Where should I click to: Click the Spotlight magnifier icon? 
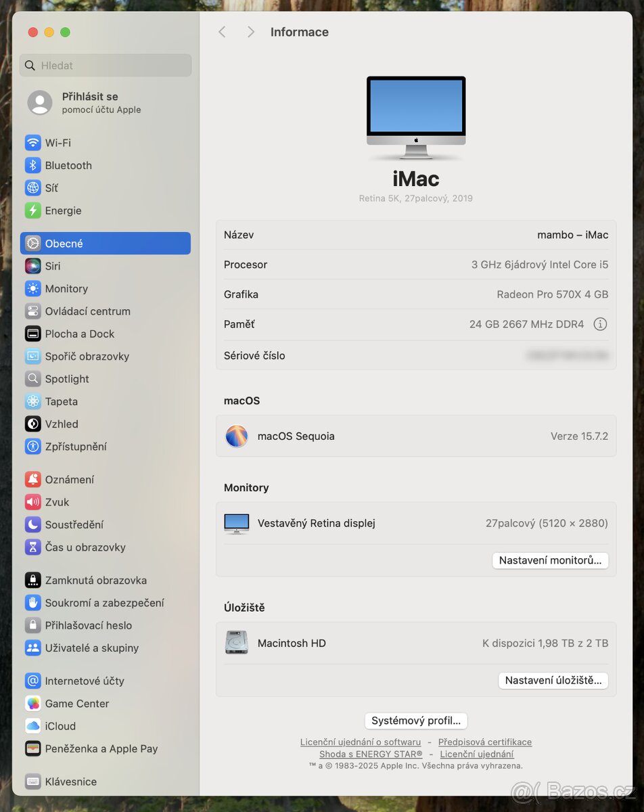(32, 379)
